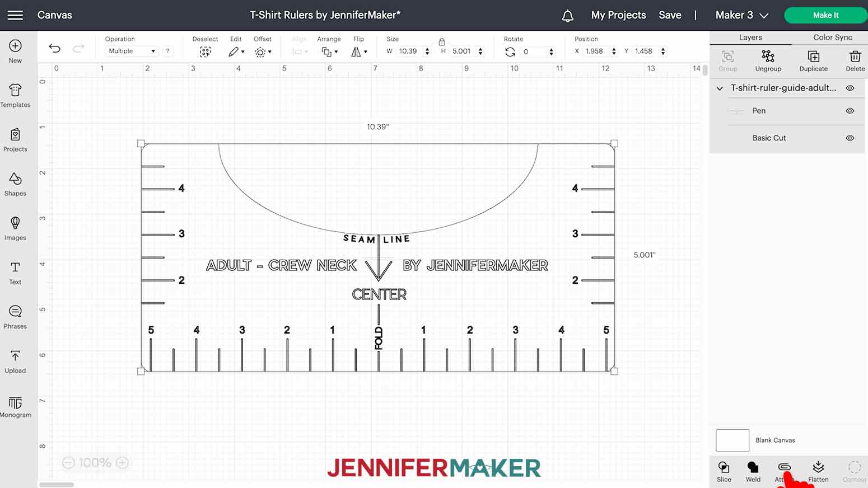Click the "ADULT - CREW NECK" text on canvas
This screenshot has height=488, width=868.
point(282,265)
